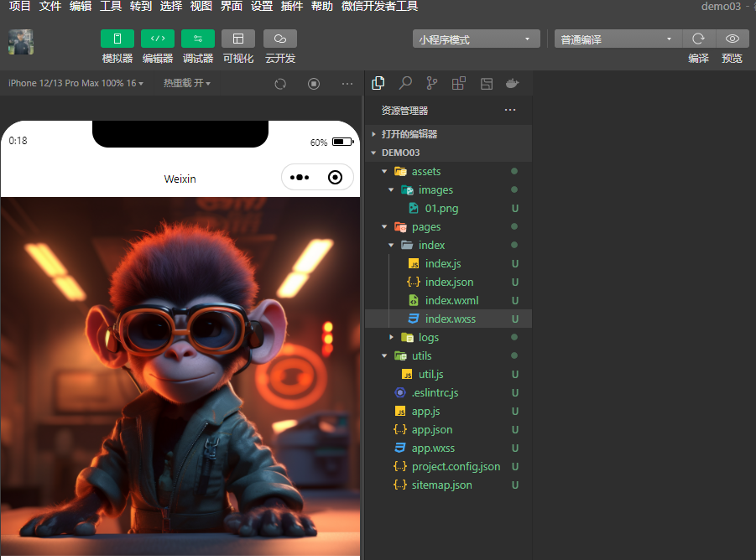
Task: Open the 文件 menu
Action: point(50,6)
